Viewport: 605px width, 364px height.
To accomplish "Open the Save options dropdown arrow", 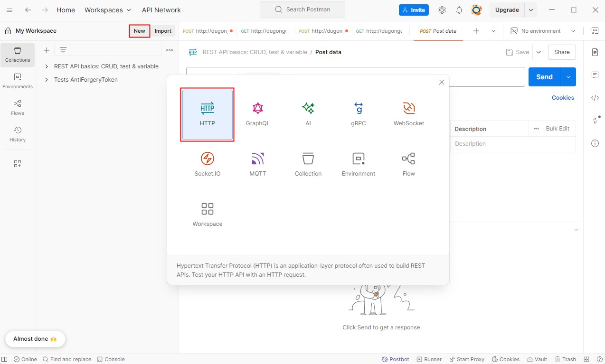I will tap(539, 52).
